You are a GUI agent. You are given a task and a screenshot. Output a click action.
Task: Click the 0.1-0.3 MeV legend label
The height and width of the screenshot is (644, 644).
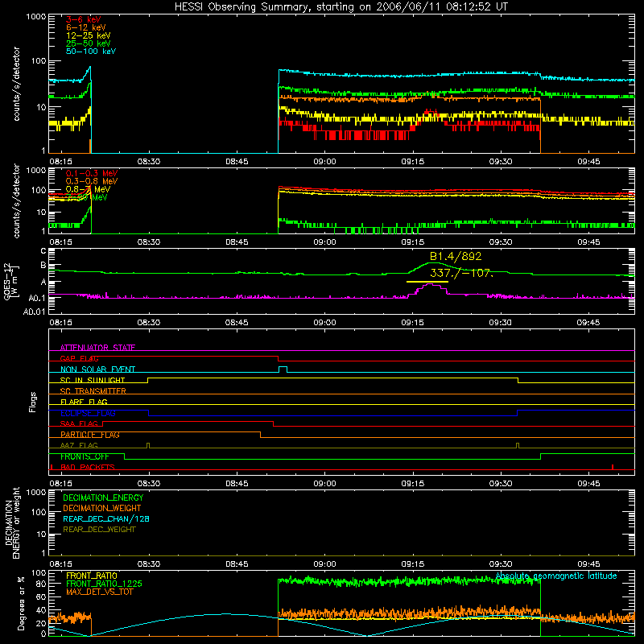(92, 173)
